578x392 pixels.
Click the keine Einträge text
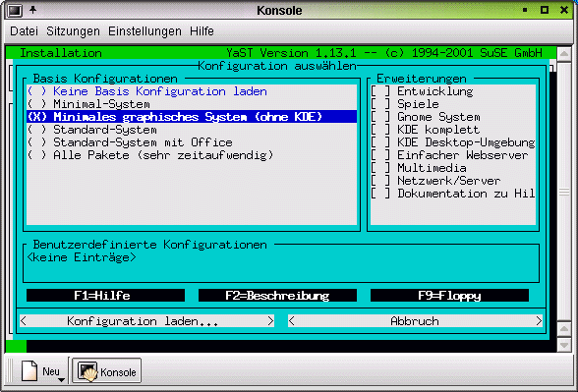pos(82,257)
